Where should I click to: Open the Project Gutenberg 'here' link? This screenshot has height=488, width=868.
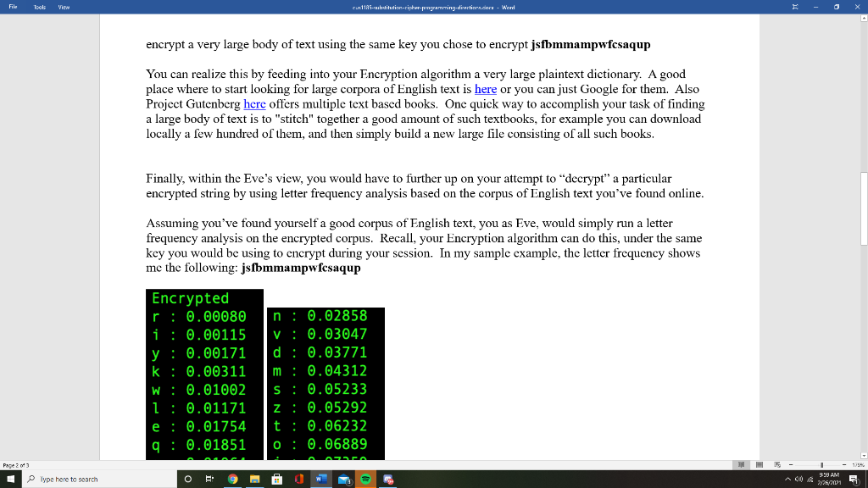point(254,104)
